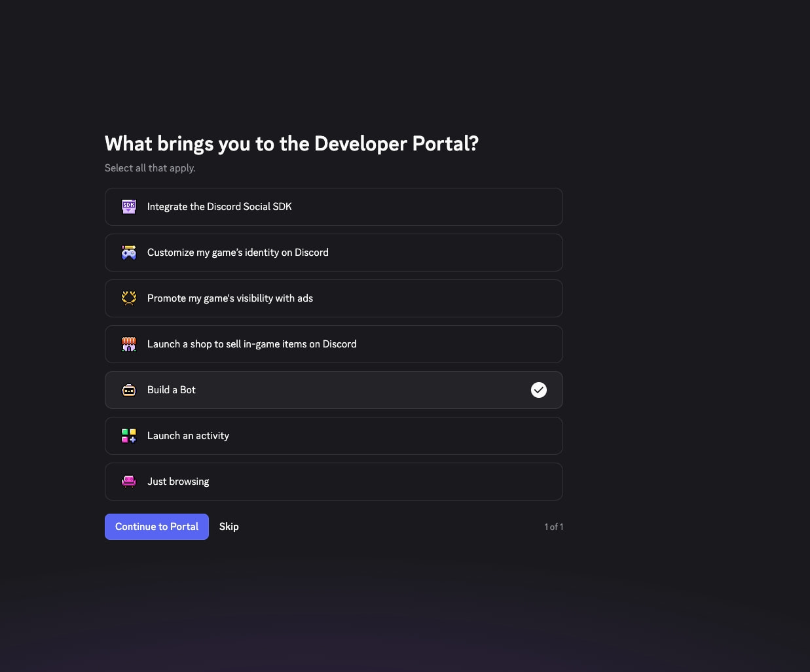Skip the onboarding question

(229, 527)
